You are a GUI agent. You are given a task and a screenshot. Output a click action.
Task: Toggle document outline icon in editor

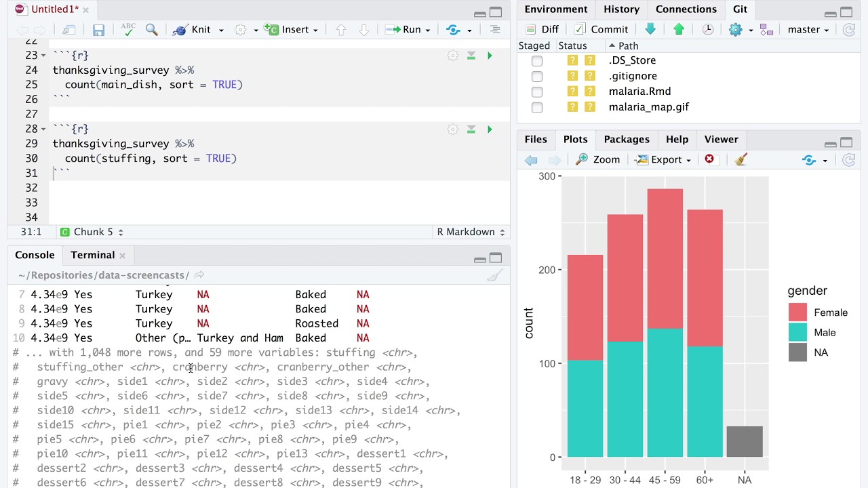point(495,30)
